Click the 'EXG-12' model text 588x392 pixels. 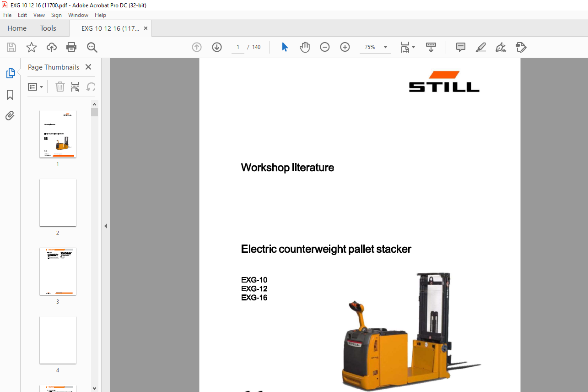point(254,289)
